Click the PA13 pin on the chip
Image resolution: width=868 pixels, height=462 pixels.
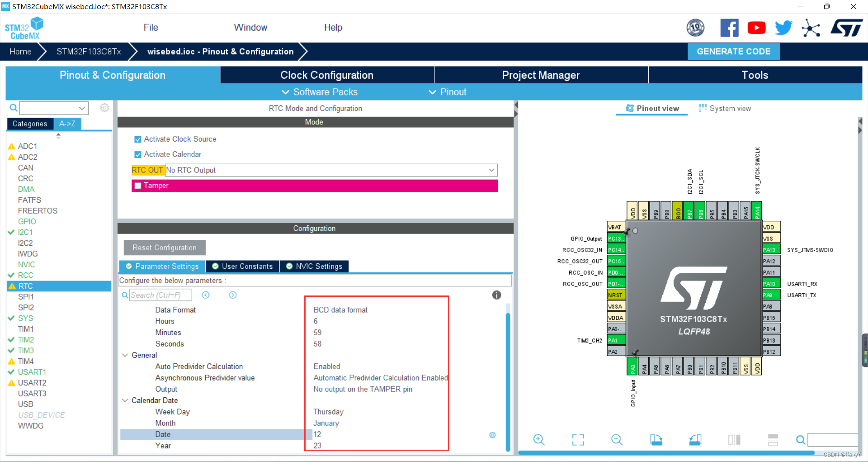pos(772,250)
